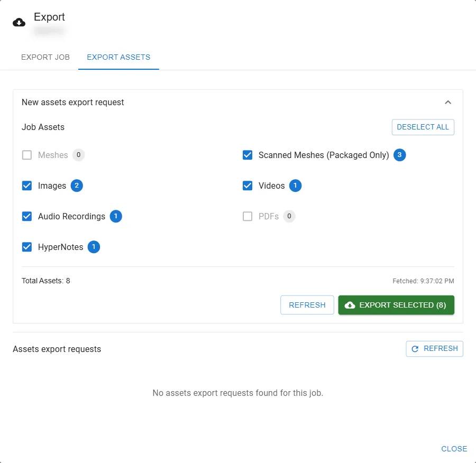The image size is (476, 463).
Task: Click the No assets export requests found message
Action: pyautogui.click(x=237, y=393)
